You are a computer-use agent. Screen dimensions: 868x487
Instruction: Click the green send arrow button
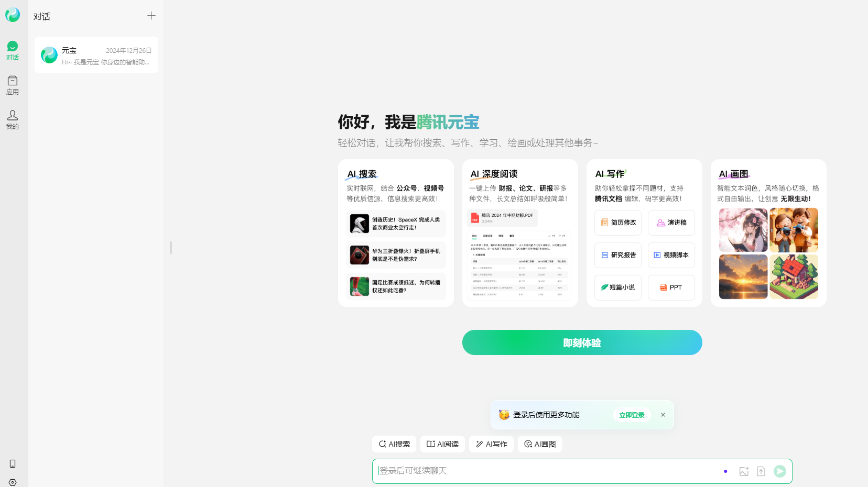(780, 471)
